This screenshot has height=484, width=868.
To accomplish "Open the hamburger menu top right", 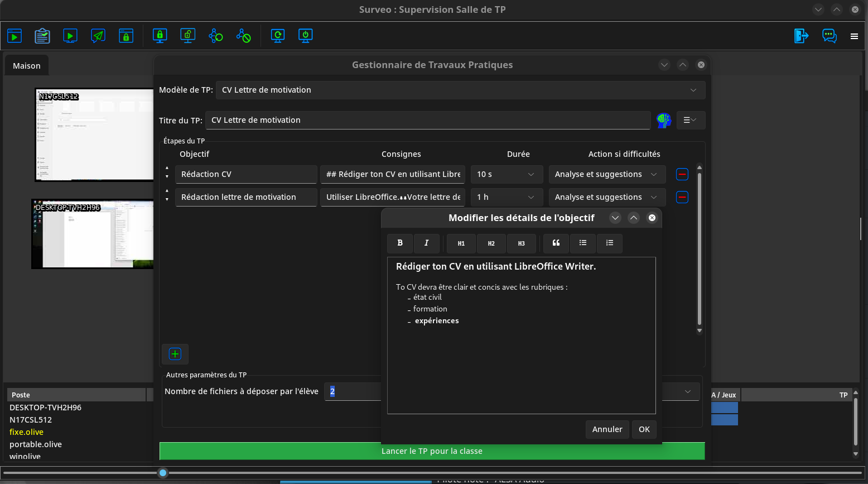I will (x=854, y=36).
